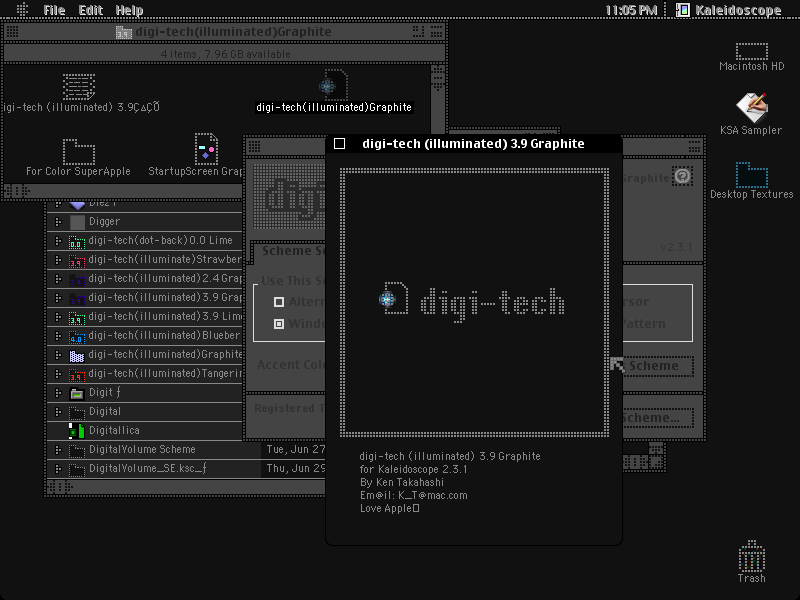Click the Kaleidoscope help question mark button
The height and width of the screenshot is (600, 800).
point(682,176)
